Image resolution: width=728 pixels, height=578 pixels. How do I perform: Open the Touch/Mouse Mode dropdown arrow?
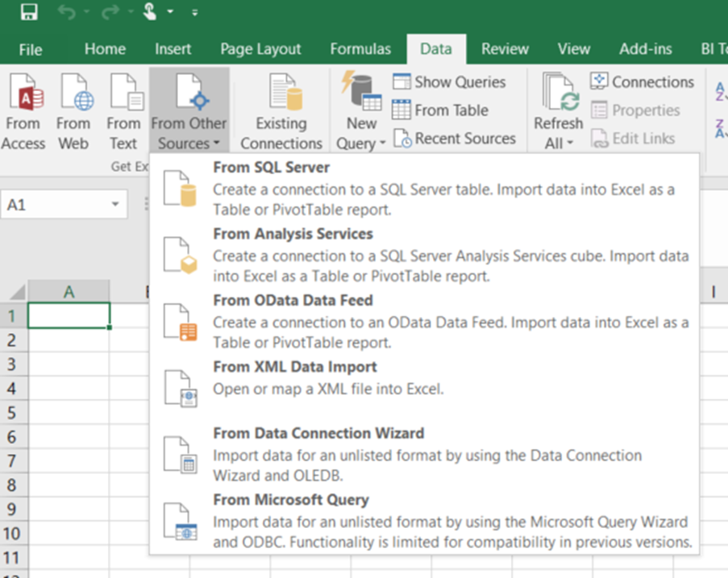170,11
